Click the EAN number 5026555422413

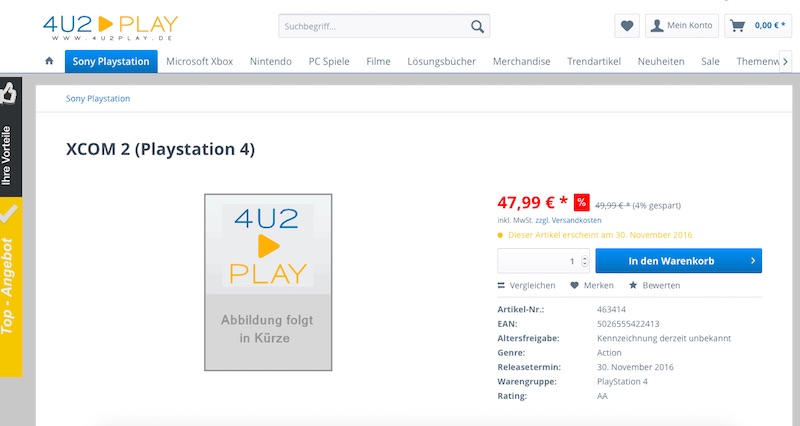[628, 324]
